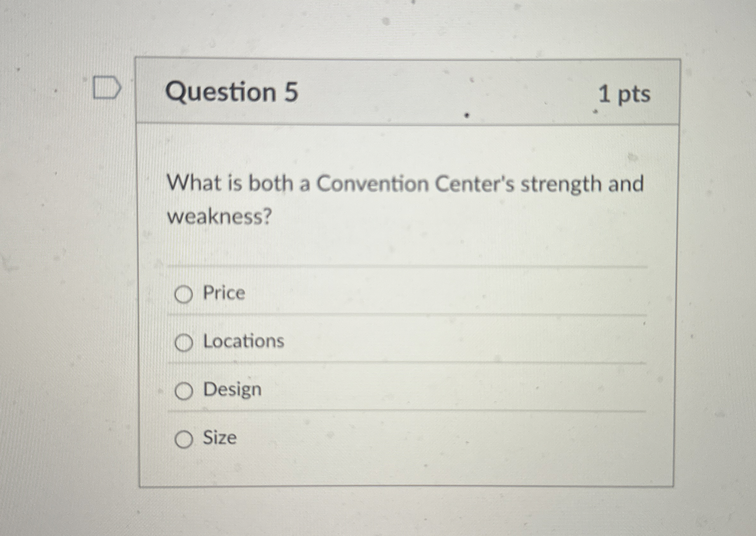Image resolution: width=756 pixels, height=536 pixels.
Task: Click the Question 5 heading
Action: point(232,92)
